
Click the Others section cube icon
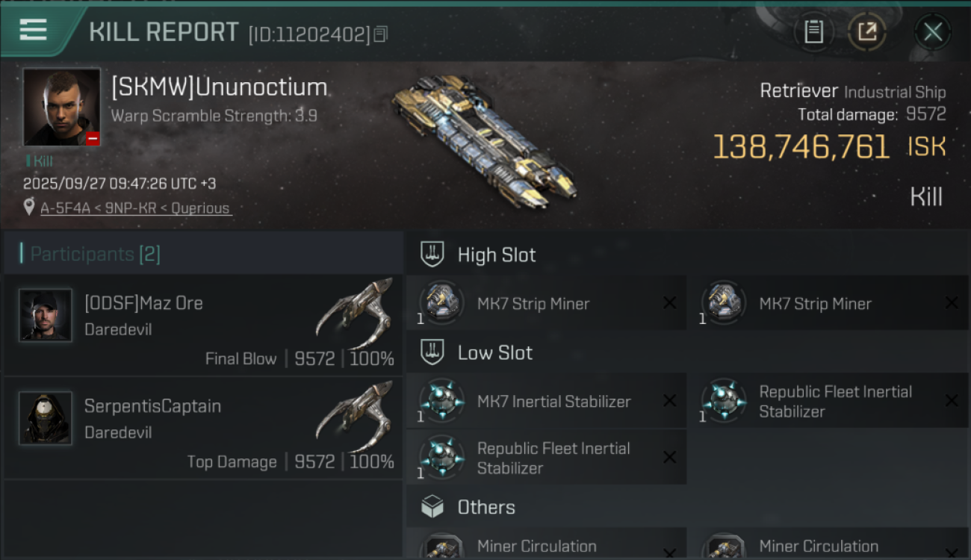pyautogui.click(x=432, y=508)
